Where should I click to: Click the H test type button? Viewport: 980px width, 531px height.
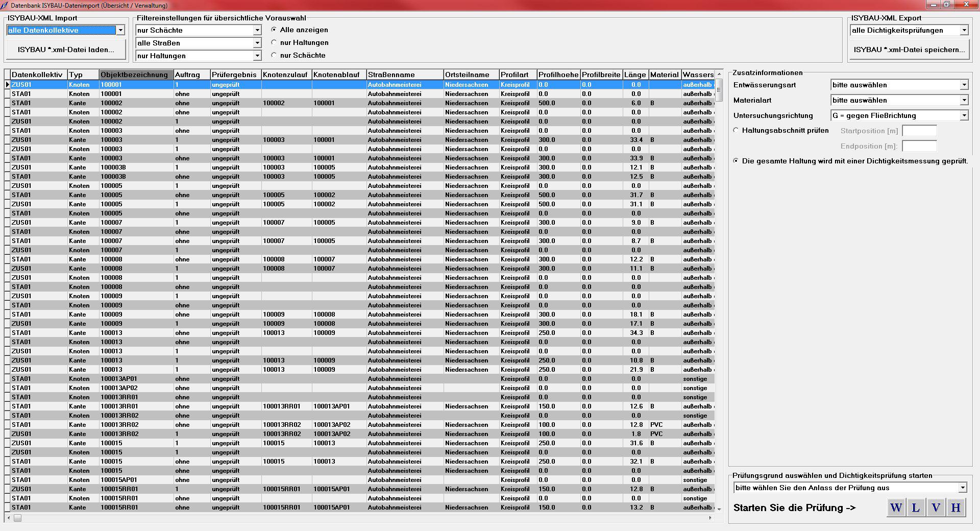tap(956, 508)
